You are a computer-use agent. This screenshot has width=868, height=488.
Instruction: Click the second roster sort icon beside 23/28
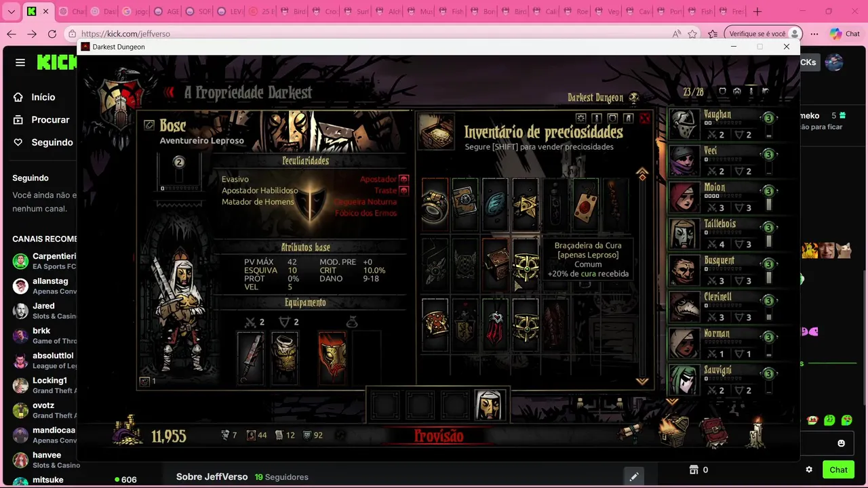tap(737, 91)
